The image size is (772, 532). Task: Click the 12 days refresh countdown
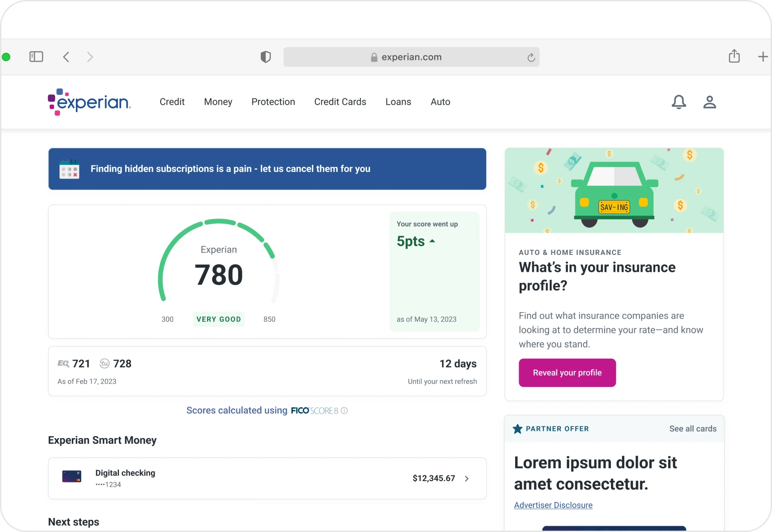pyautogui.click(x=458, y=364)
